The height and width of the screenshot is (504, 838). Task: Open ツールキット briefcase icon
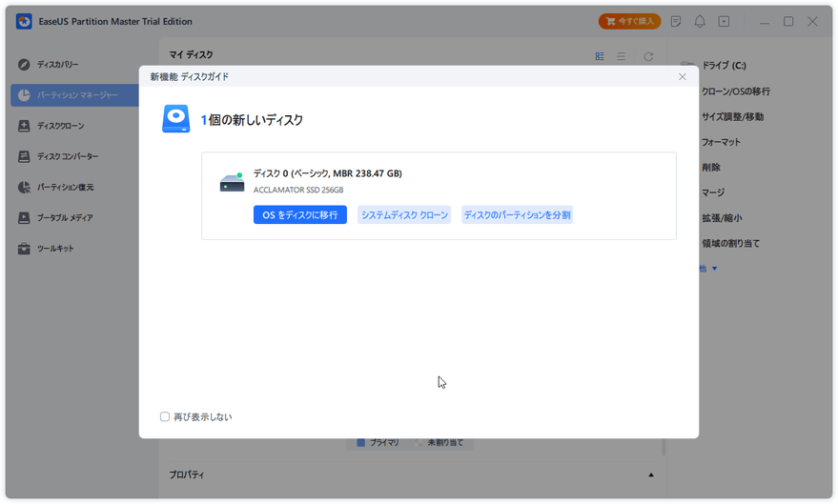click(x=24, y=249)
